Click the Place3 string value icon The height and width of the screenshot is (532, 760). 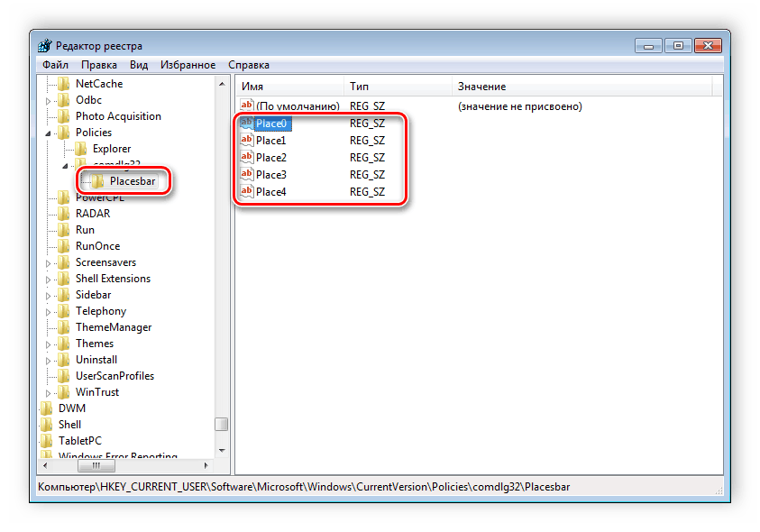click(x=246, y=175)
